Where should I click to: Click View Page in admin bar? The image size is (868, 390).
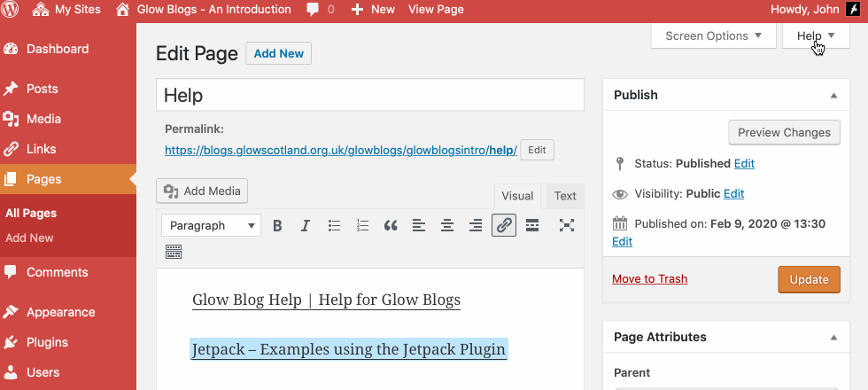(436, 10)
